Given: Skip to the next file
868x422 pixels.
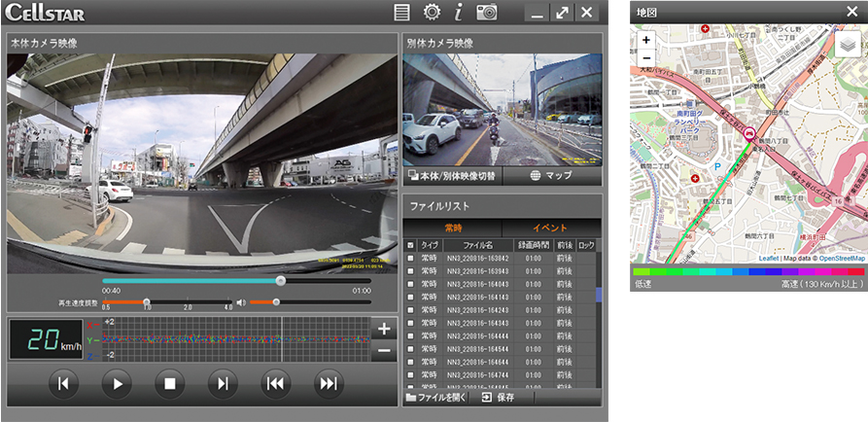Looking at the screenshot, I should [329, 383].
